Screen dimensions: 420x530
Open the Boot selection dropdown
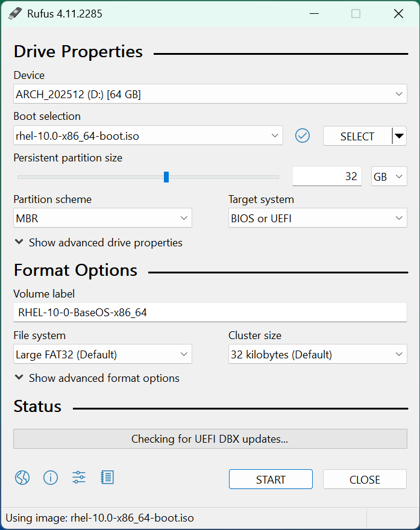coord(148,136)
